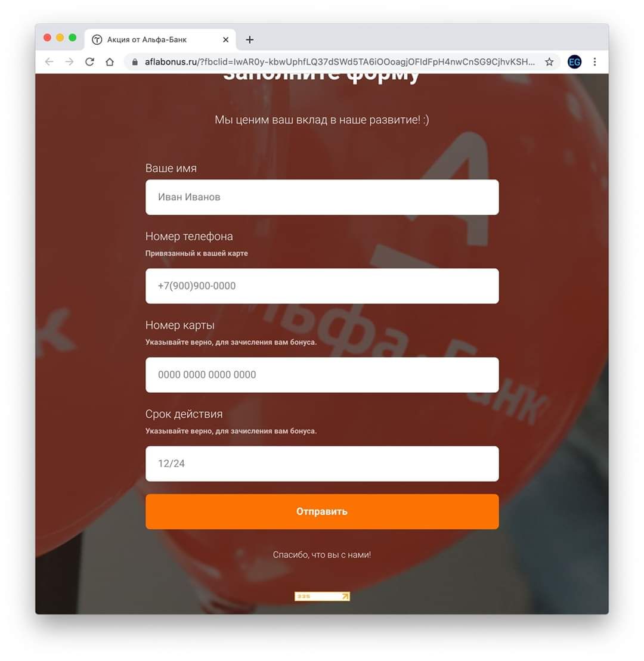This screenshot has width=644, height=661.
Task: Submit the form with the Отправить button
Action: coord(322,511)
